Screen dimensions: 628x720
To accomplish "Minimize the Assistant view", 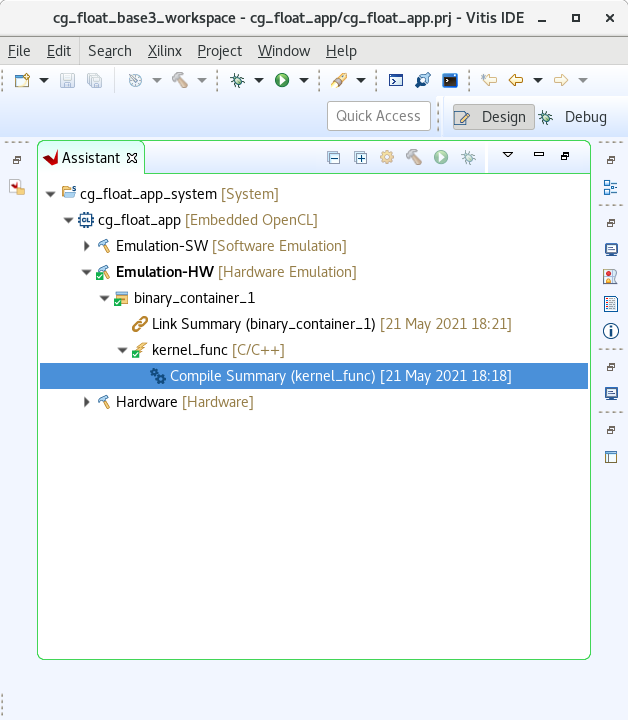I will (x=539, y=155).
